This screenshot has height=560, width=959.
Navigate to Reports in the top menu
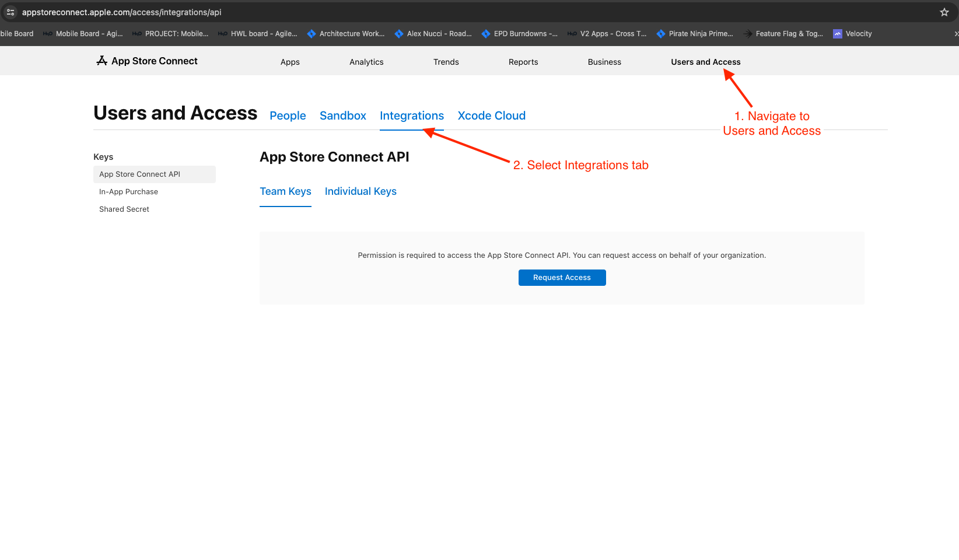523,62
